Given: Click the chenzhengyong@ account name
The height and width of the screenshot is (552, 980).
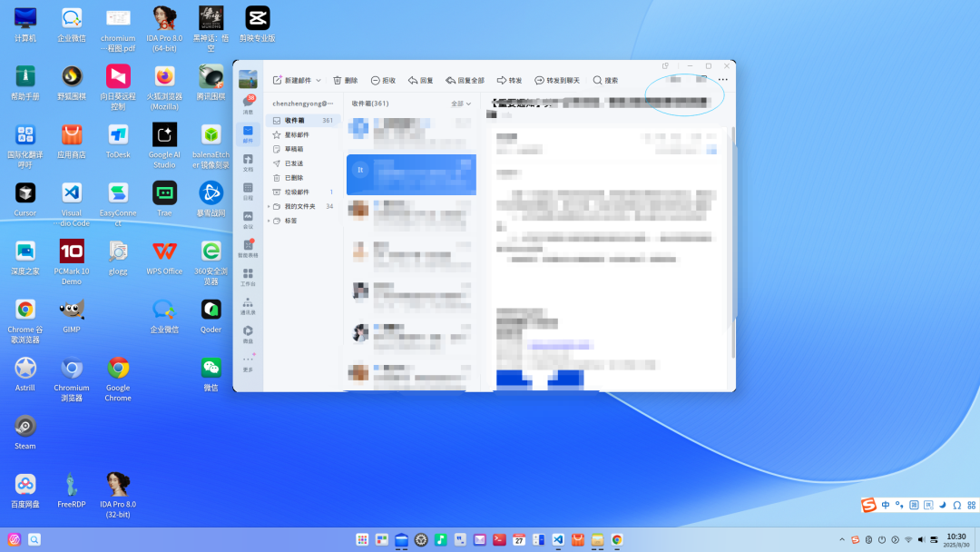Looking at the screenshot, I should click(x=302, y=103).
